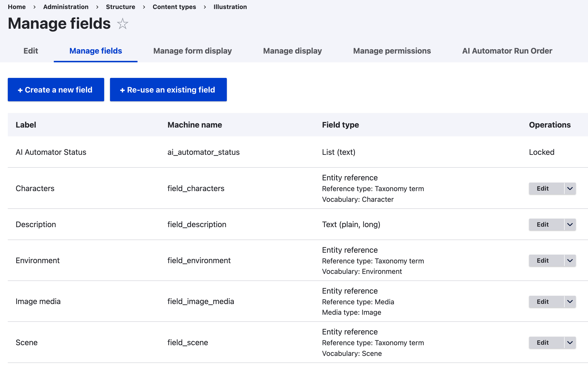This screenshot has height=371, width=588.
Task: Open the operations dropdown for Characters field
Action: (570, 188)
